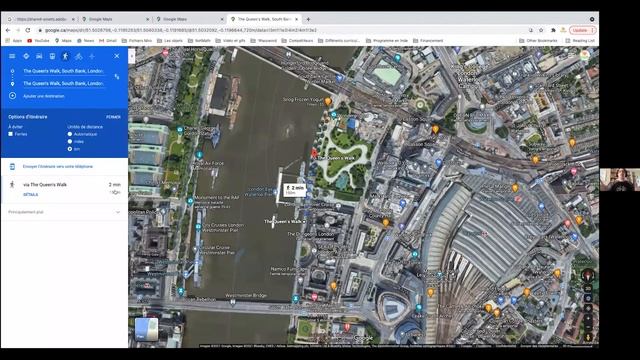This screenshot has height=360, width=640.
Task: Toggle the Ferries avoid checkbox
Action: point(11,134)
